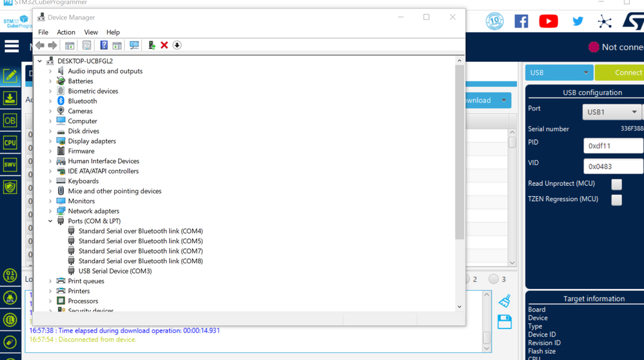644x360 pixels.
Task: Select verbosity level 3 radio button
Action: (x=494, y=279)
